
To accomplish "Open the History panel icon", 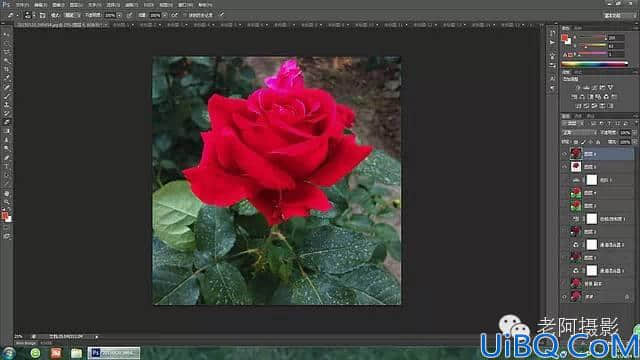I will (x=552, y=33).
